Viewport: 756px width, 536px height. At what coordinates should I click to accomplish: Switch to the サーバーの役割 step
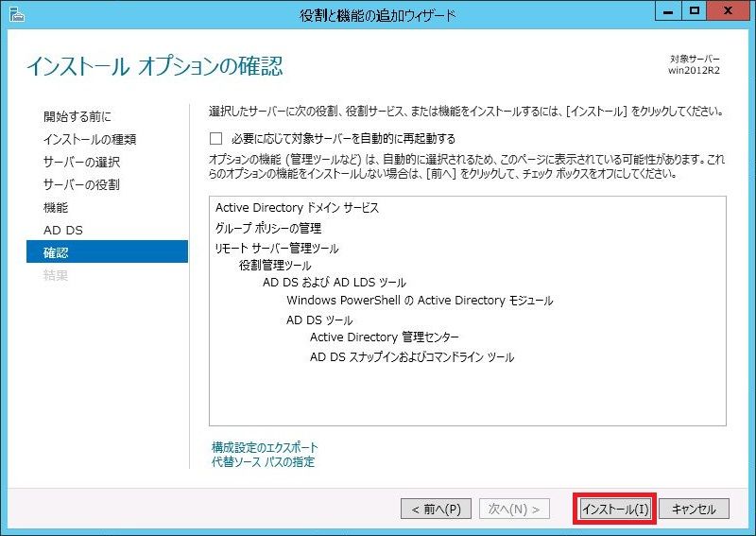click(81, 184)
